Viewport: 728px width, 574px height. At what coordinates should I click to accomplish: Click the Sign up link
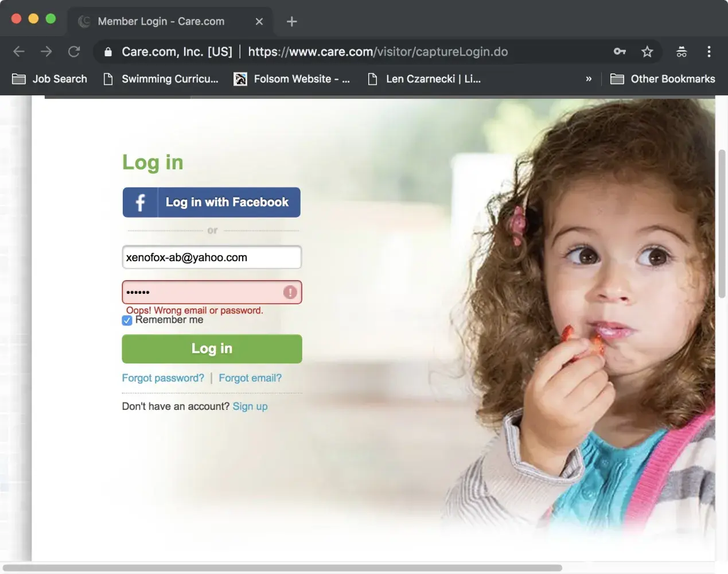coord(250,406)
